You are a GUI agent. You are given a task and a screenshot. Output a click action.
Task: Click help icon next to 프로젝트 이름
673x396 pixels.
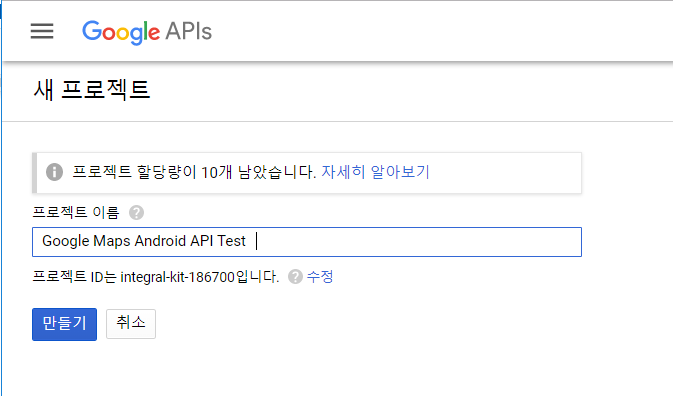[x=136, y=212]
